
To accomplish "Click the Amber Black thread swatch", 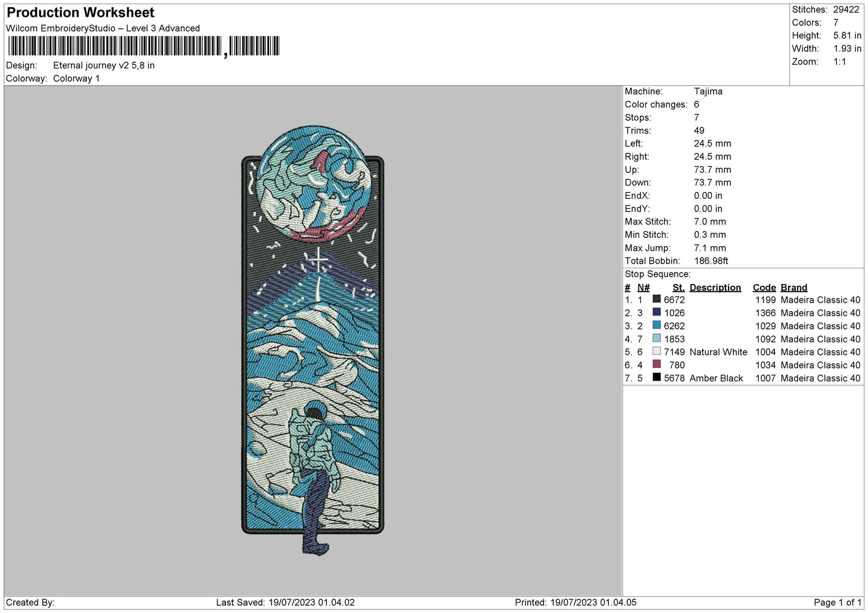I will coord(657,378).
